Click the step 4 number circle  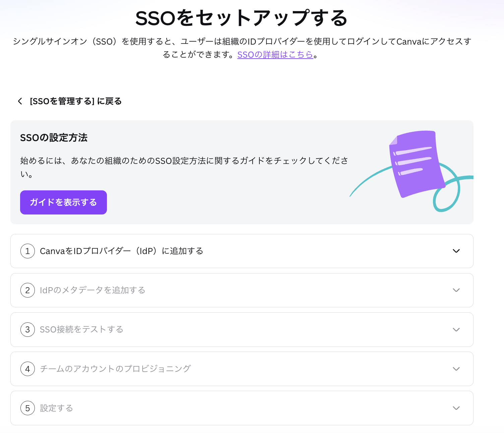pyautogui.click(x=27, y=369)
